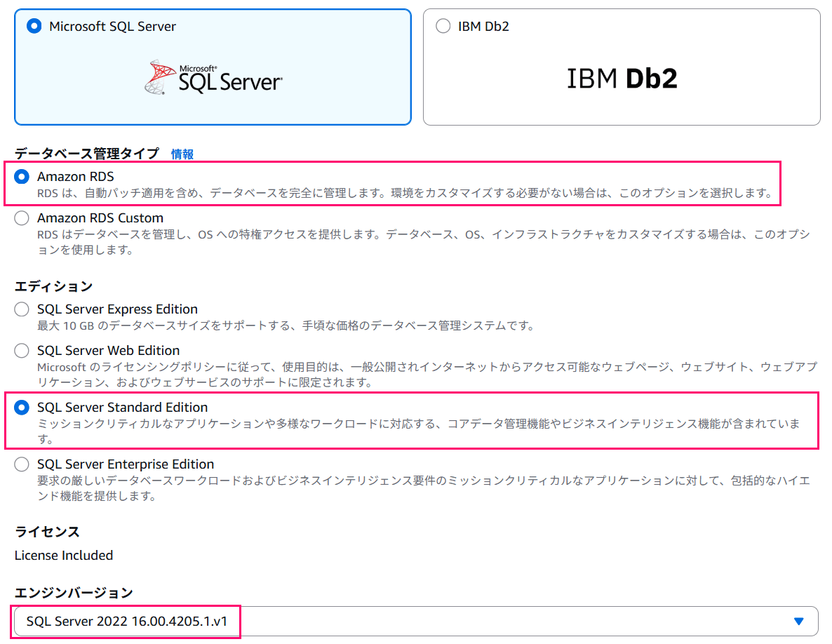Click the Web Edition Microsoft のライセンシングポリシー description
Image resolution: width=832 pixels, height=644 pixels.
pos(427,375)
